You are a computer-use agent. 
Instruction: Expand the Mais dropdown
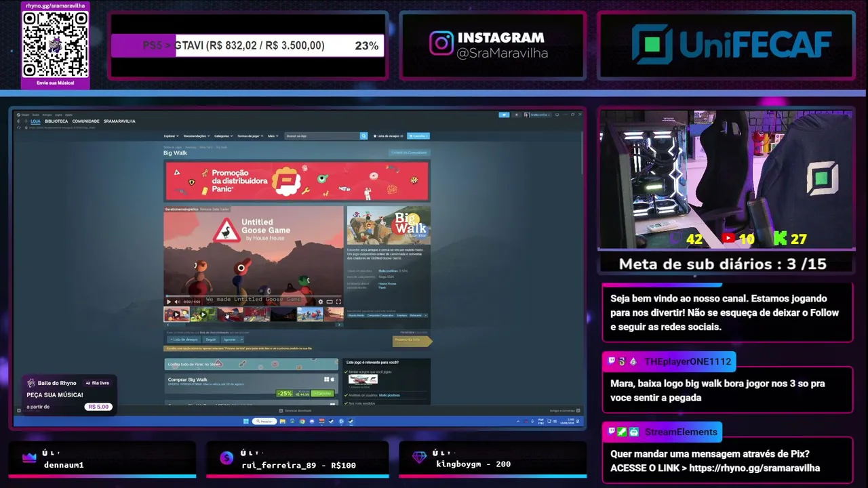click(273, 136)
